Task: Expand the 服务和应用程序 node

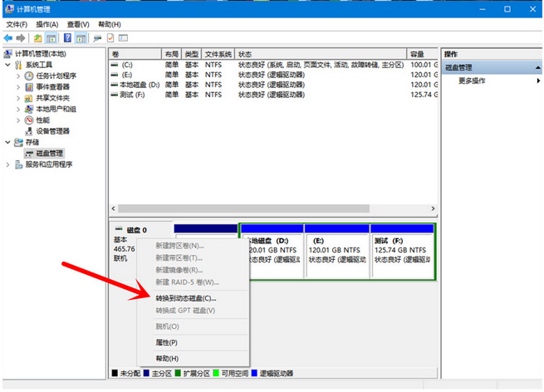Action: pyautogui.click(x=8, y=164)
